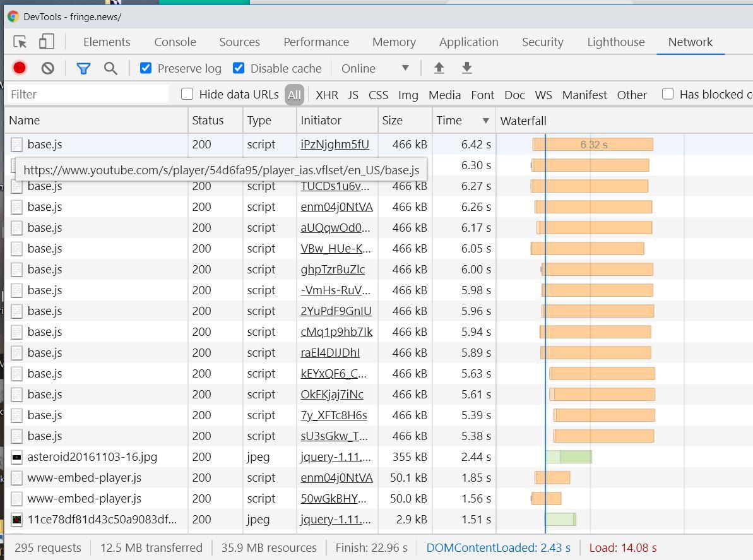Click into the Filter text field
Screen dimensions: 753x560
(x=88, y=94)
